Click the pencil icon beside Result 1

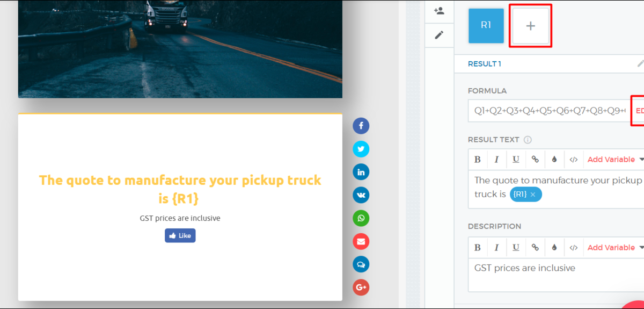coord(640,63)
